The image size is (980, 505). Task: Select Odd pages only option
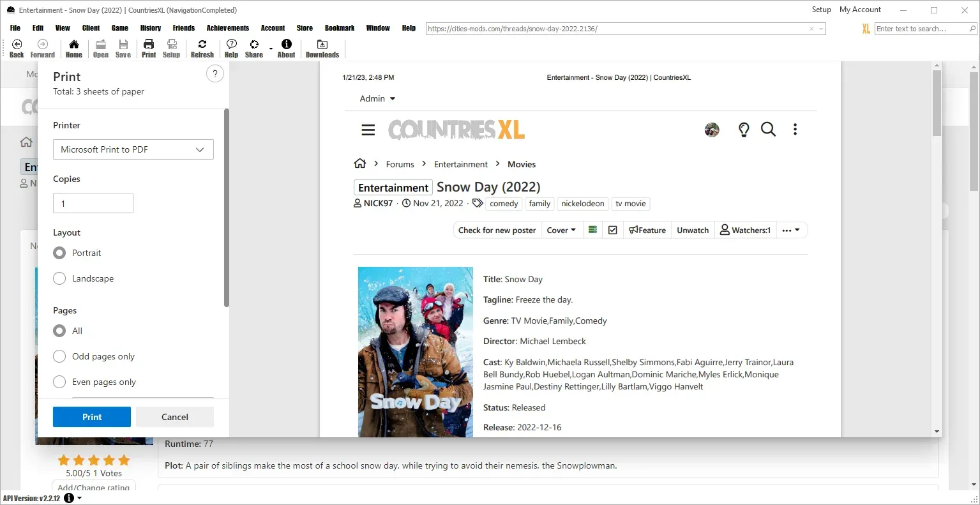59,356
